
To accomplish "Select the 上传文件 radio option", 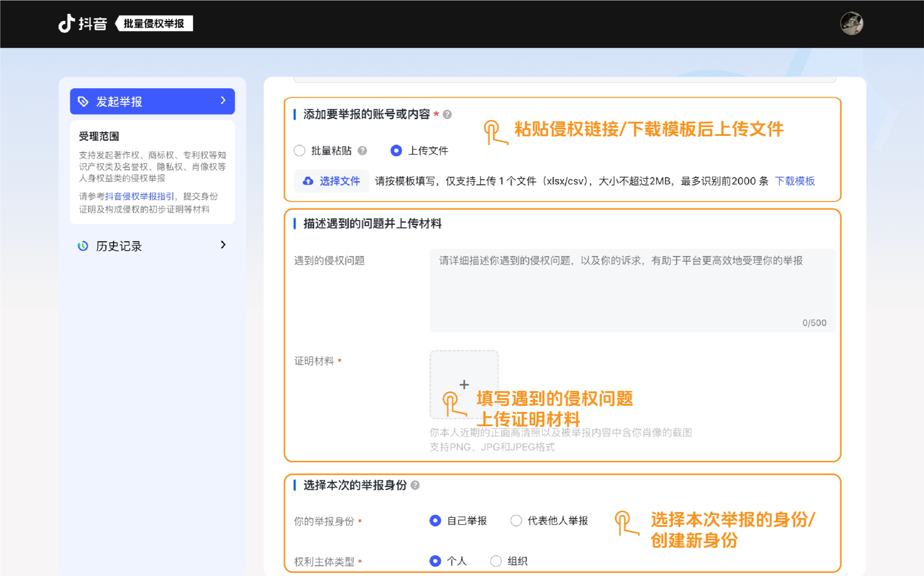I will tap(396, 151).
